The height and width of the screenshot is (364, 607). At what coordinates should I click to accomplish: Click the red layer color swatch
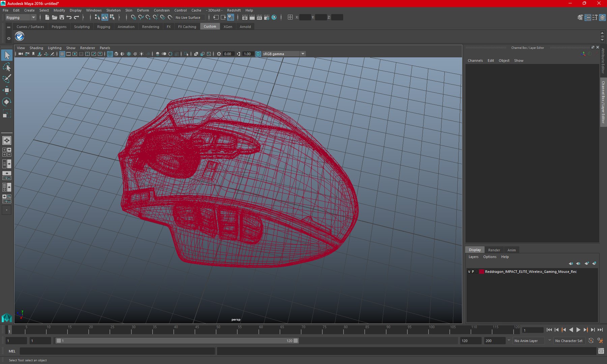482,272
